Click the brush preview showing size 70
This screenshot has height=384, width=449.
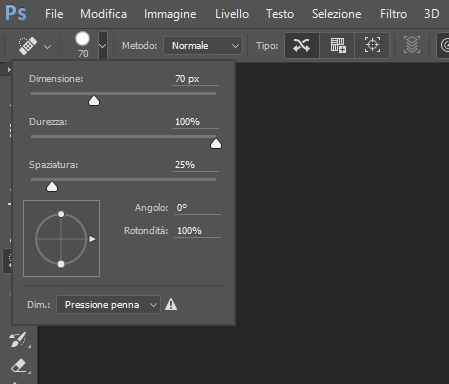click(x=83, y=45)
